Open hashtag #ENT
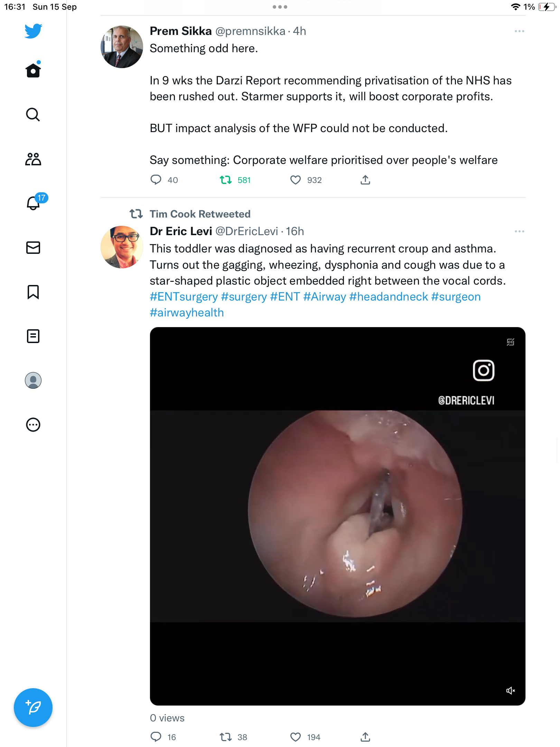The height and width of the screenshot is (747, 560). click(x=285, y=297)
